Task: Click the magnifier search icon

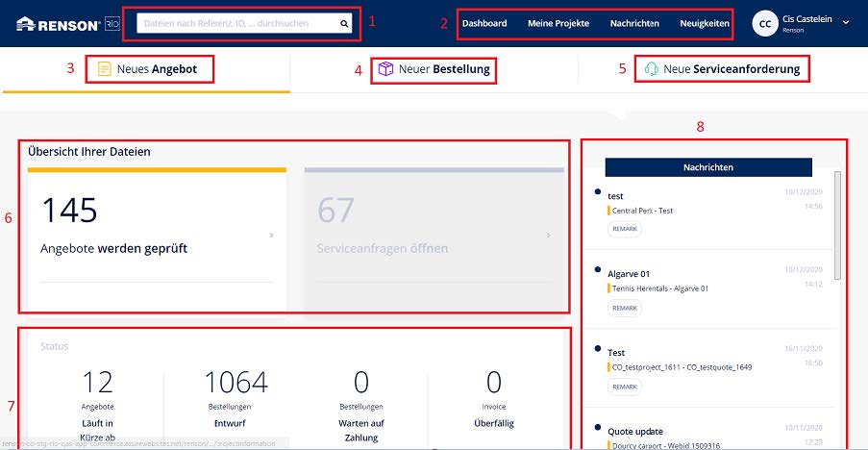Action: tap(344, 23)
